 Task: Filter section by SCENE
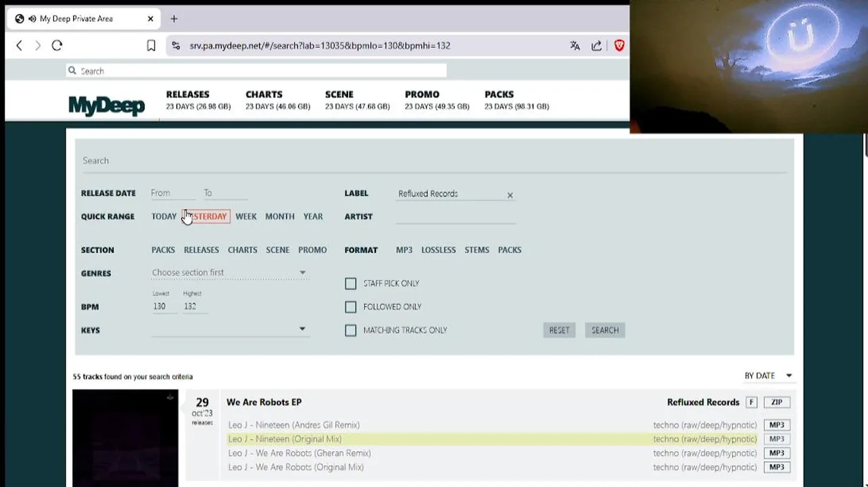tap(278, 250)
